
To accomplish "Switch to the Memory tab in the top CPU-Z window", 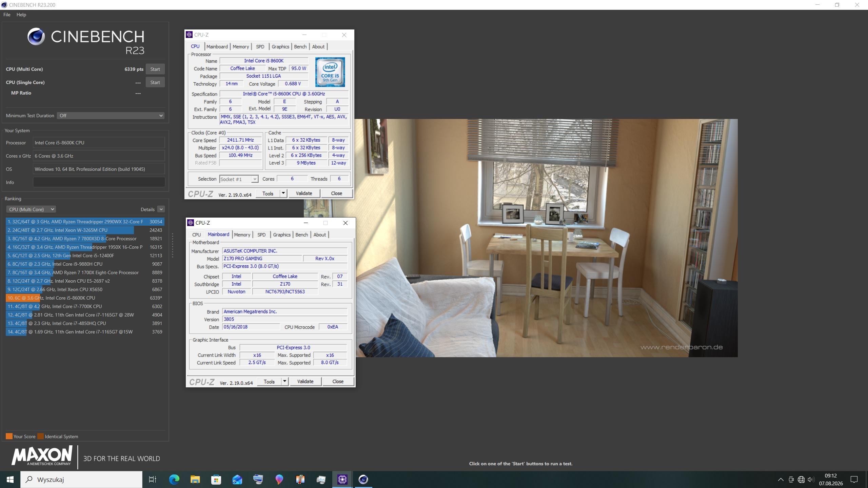I will [241, 47].
